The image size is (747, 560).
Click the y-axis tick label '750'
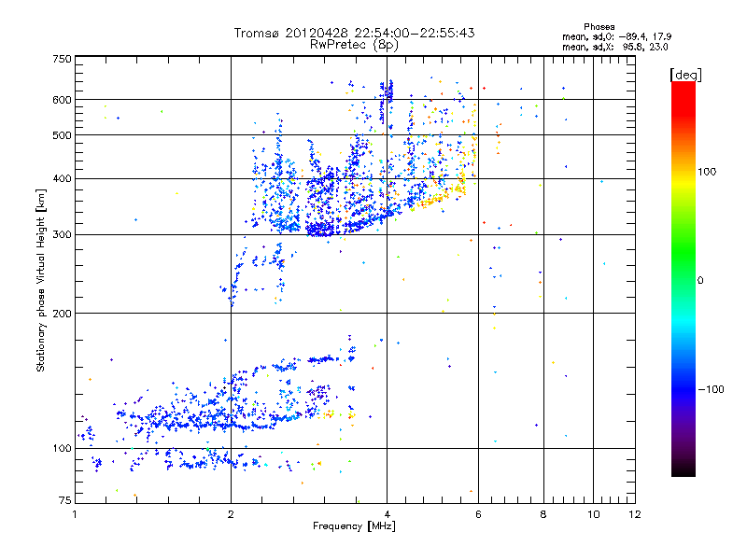point(63,59)
